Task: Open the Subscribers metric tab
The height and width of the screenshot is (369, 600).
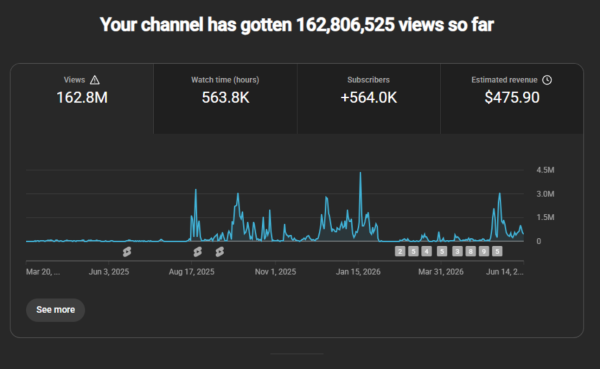Action: [x=369, y=99]
